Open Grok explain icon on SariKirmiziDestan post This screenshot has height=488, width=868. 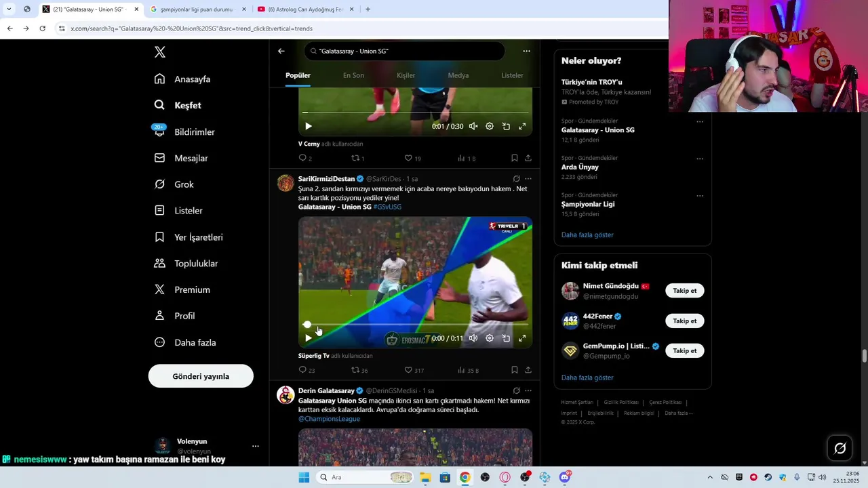click(516, 179)
